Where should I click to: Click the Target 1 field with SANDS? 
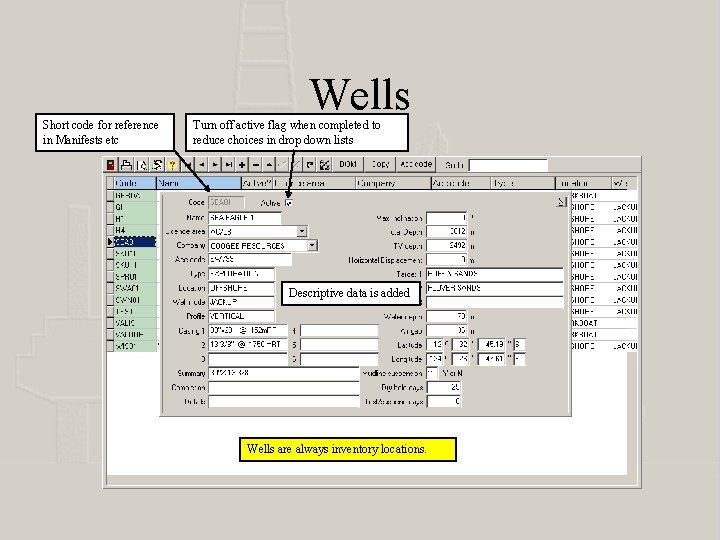coord(495,274)
